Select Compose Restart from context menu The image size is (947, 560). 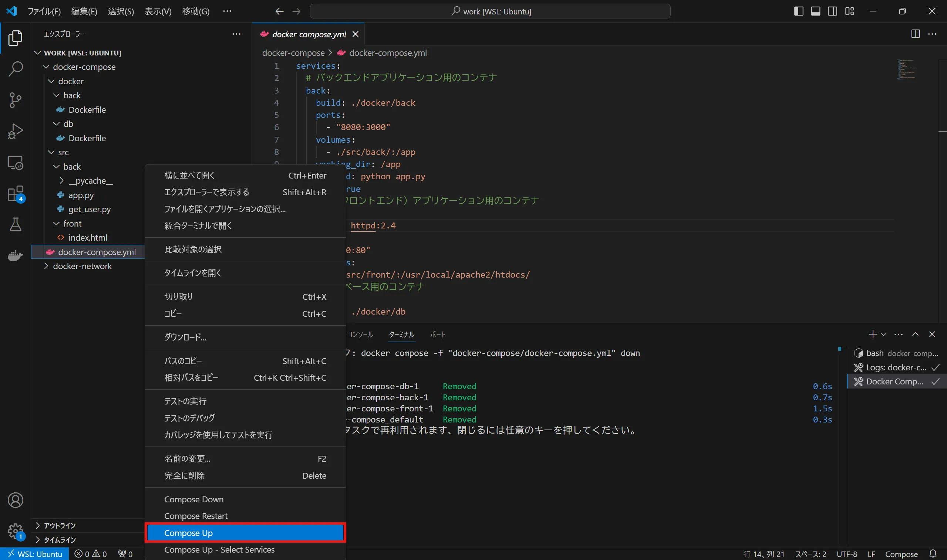tap(196, 515)
